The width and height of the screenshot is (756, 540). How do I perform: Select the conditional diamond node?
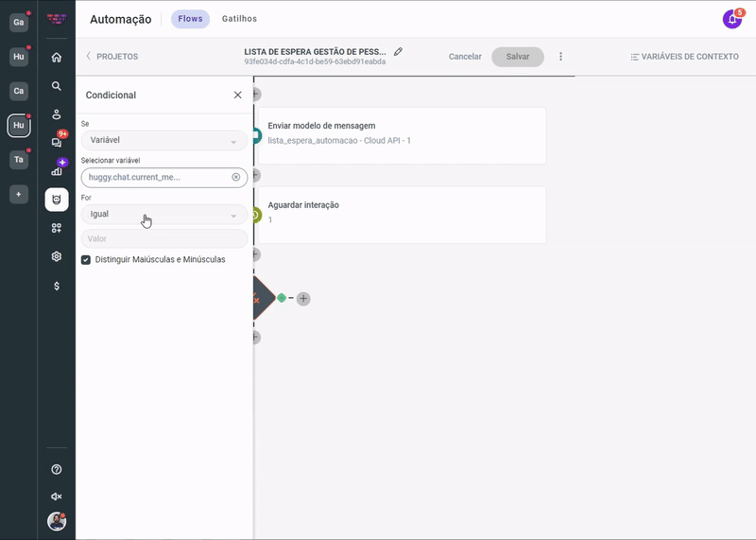point(263,298)
